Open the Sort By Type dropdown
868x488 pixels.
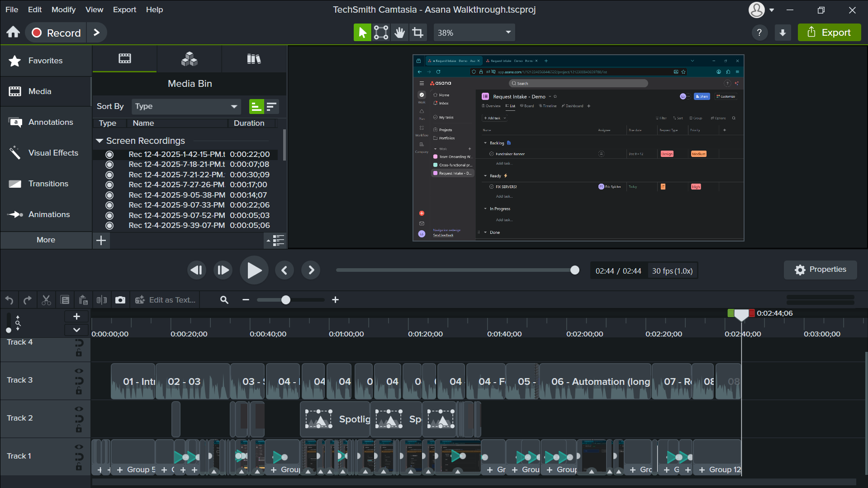(185, 107)
